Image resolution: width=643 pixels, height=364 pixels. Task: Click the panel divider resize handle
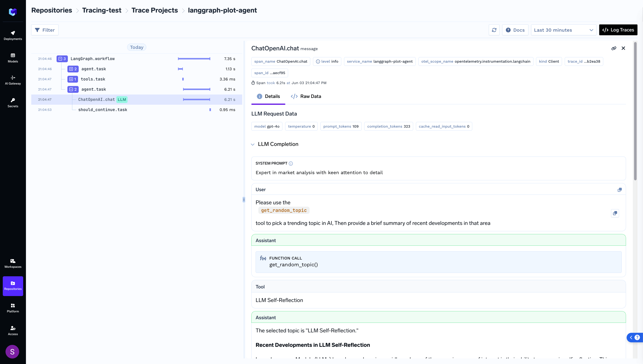[244, 199]
